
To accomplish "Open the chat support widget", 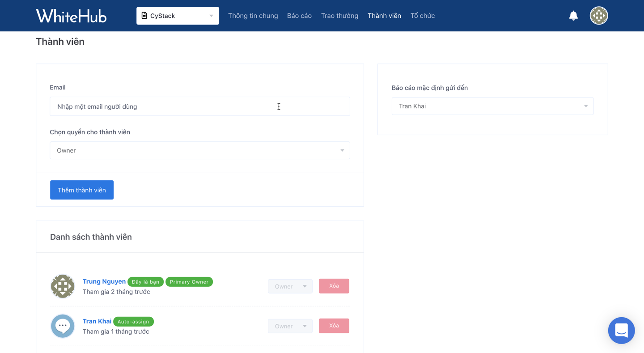I will click(621, 331).
